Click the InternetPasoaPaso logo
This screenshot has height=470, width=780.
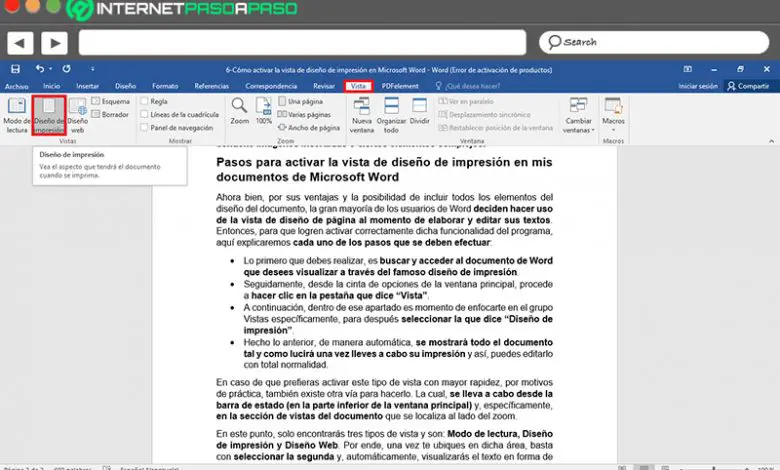(x=182, y=9)
